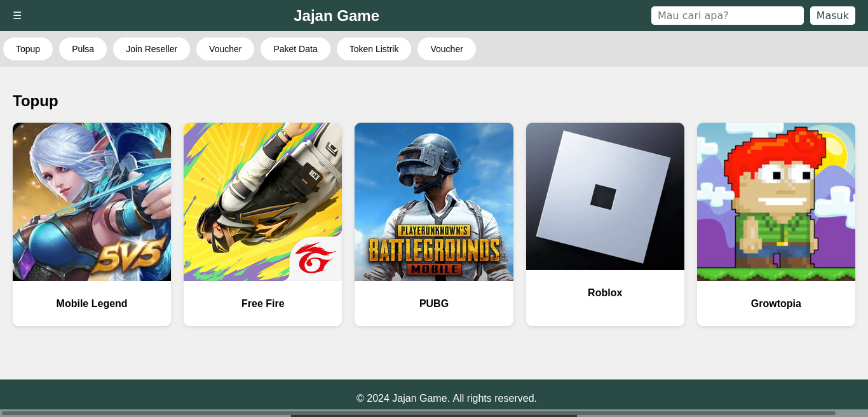Open the Roblox logo thumbnail
Viewport: 868px width, 417px height.
(x=605, y=196)
